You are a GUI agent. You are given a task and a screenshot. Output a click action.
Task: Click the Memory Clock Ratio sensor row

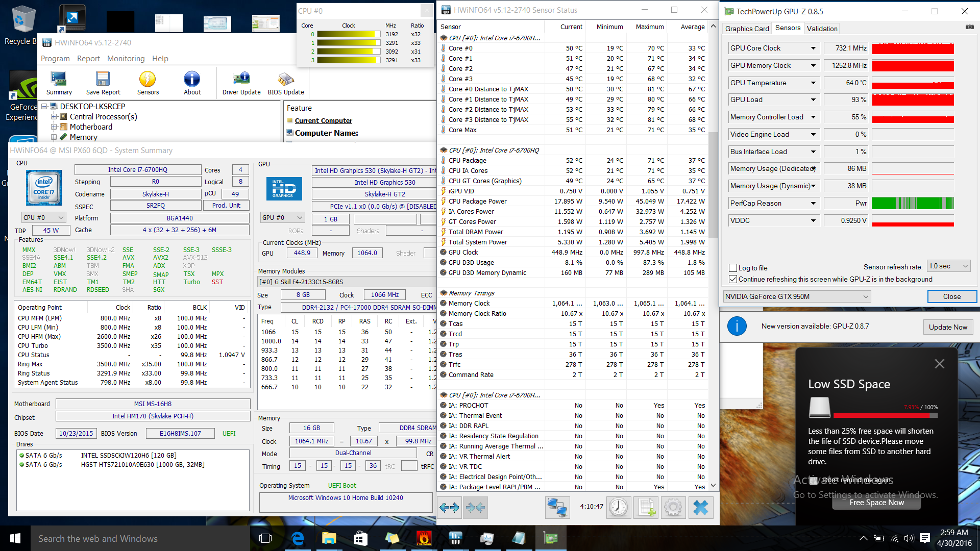click(x=573, y=313)
